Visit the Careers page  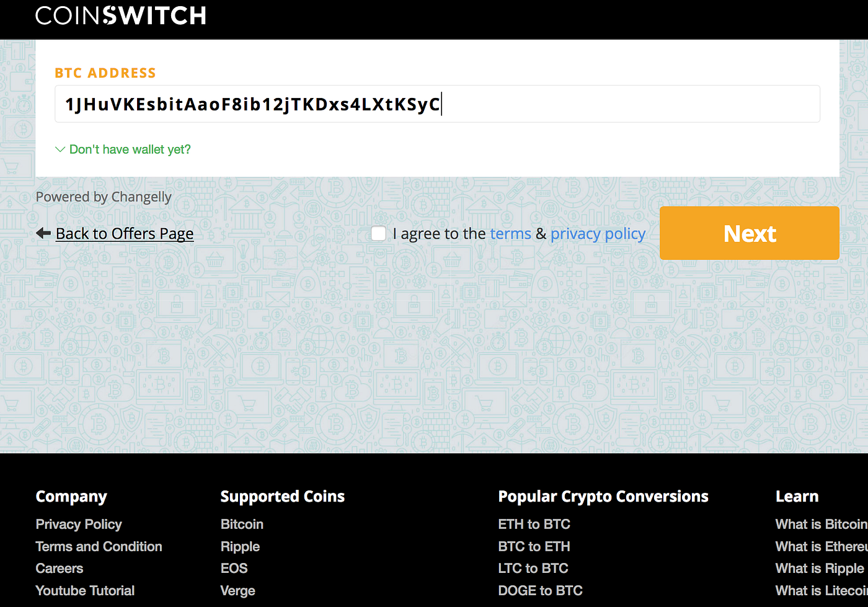coord(60,569)
